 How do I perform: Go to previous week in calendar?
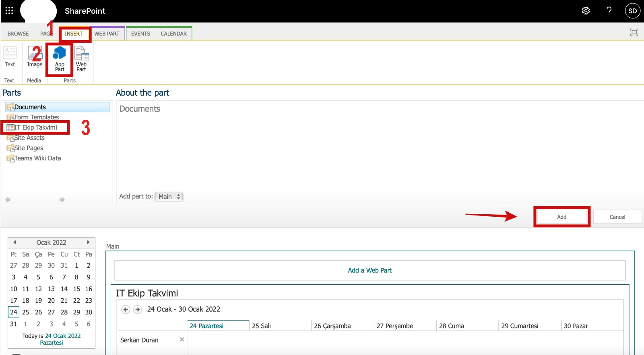pos(126,309)
